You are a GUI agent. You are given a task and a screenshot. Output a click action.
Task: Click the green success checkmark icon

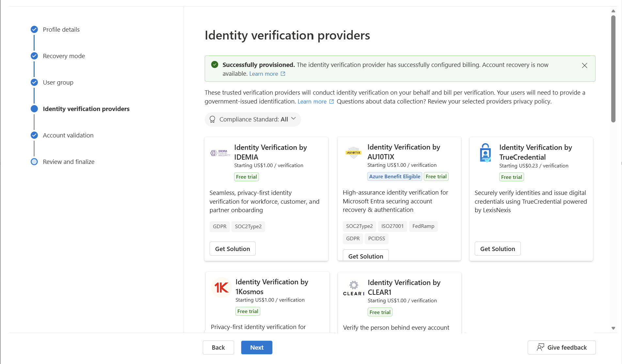215,65
